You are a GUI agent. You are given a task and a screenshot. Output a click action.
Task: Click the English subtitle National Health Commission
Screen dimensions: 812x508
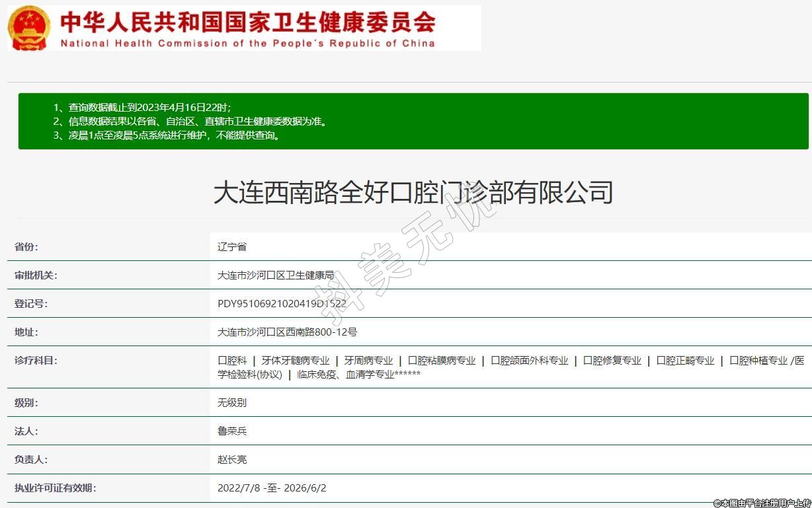tap(248, 44)
